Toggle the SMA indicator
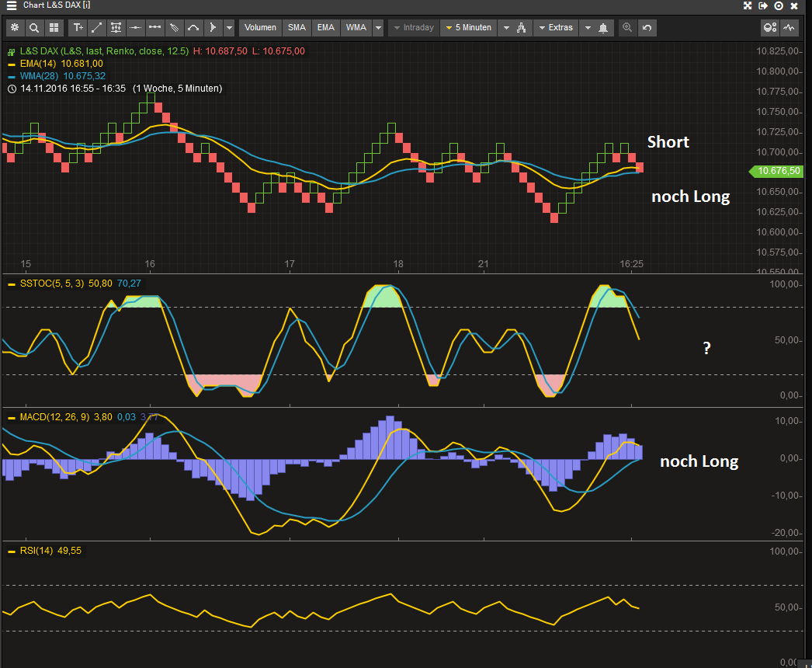Viewport: 812px width, 668px height. 297,28
